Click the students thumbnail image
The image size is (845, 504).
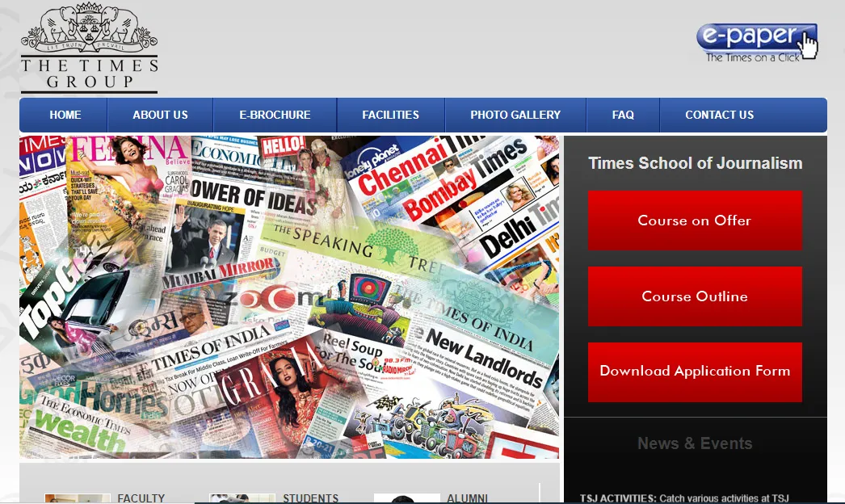coord(242,499)
